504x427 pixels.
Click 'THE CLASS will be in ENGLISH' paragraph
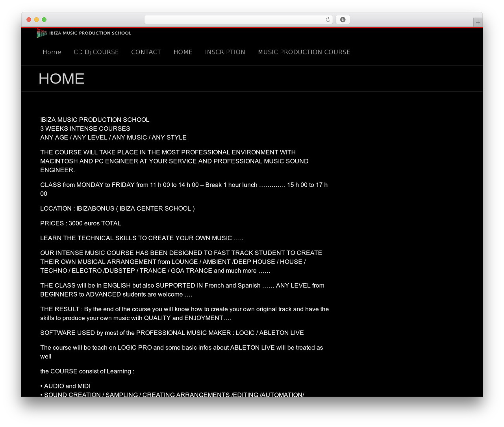tap(182, 290)
